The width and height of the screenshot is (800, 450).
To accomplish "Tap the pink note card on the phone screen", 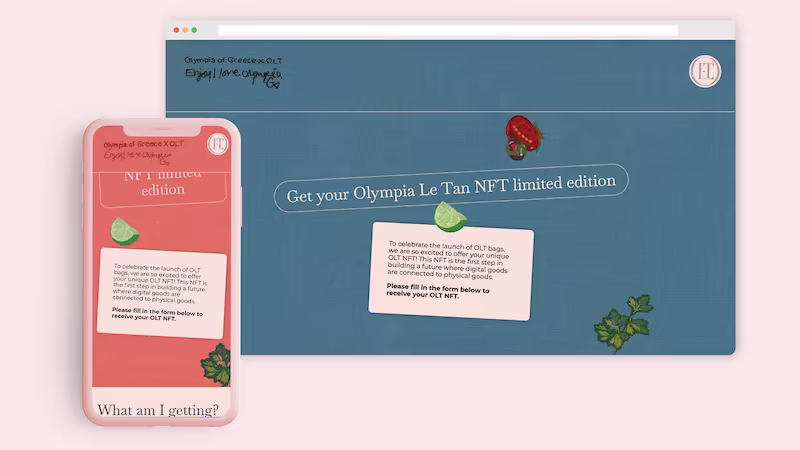I will click(x=162, y=293).
